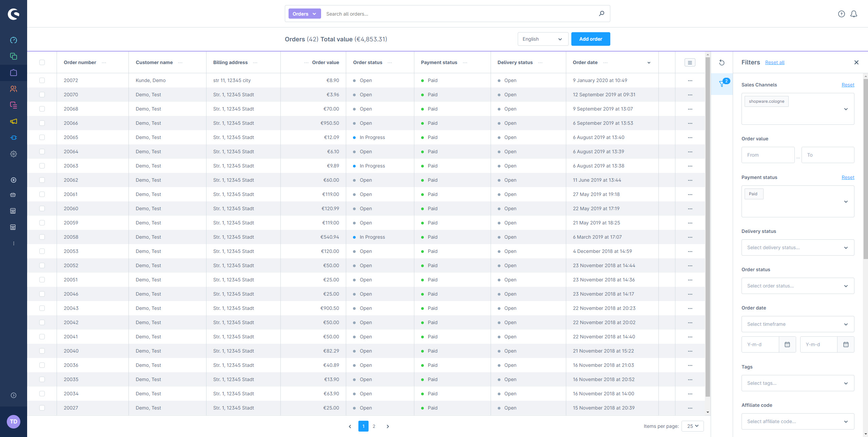Select the checkbox for order 20072
868x437 pixels.
(42, 80)
